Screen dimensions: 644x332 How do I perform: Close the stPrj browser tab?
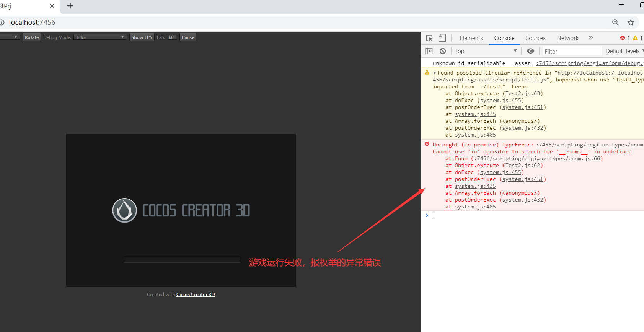tap(52, 6)
